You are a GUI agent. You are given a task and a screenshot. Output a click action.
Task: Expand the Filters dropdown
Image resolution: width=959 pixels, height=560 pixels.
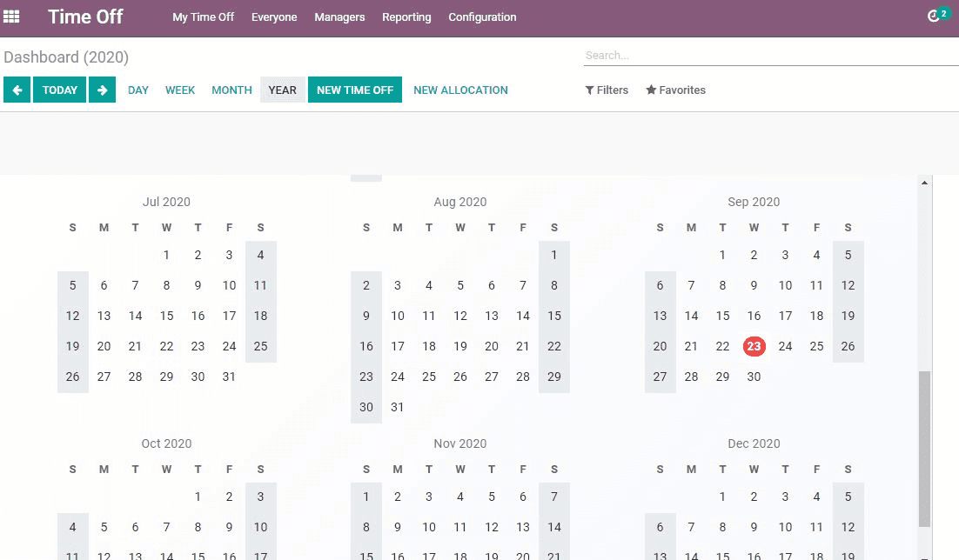tap(607, 90)
